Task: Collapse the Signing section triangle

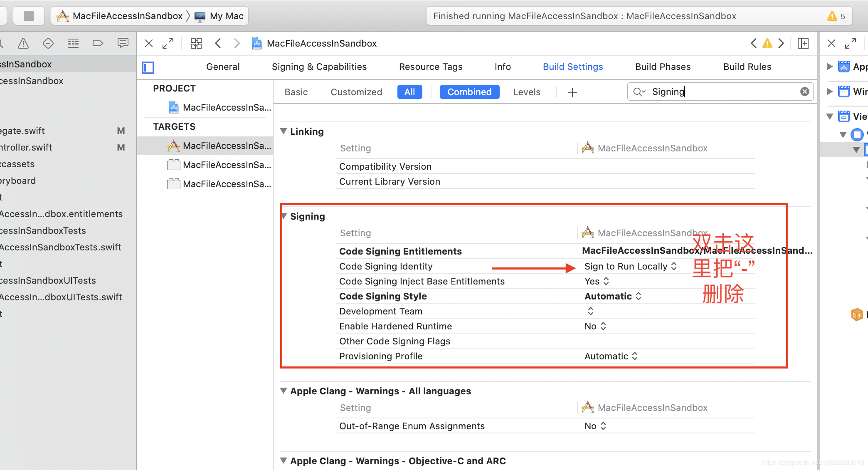Action: (284, 216)
